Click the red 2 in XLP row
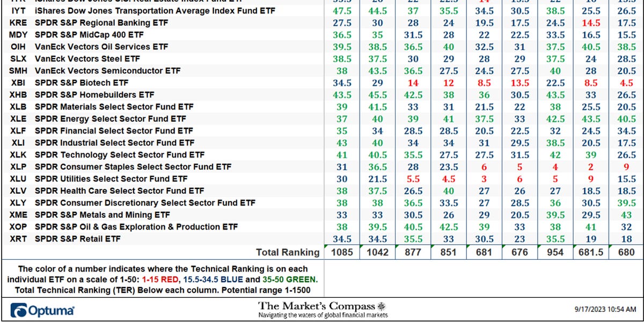 [590, 167]
